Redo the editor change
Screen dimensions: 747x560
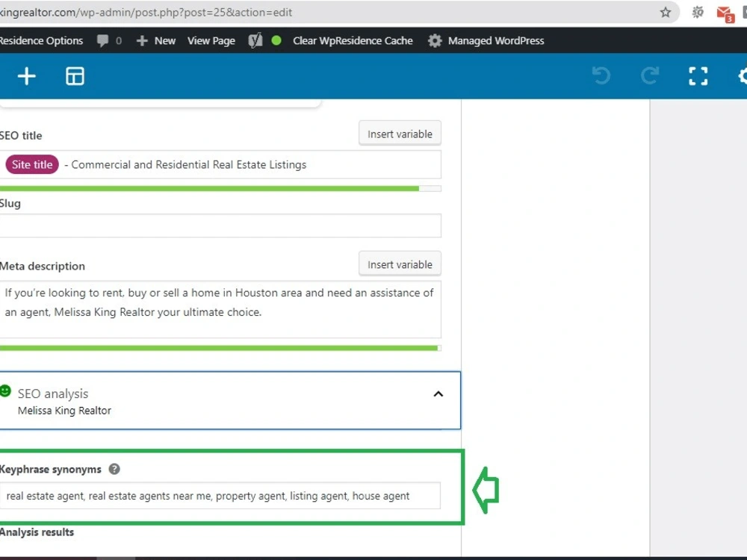pos(650,75)
